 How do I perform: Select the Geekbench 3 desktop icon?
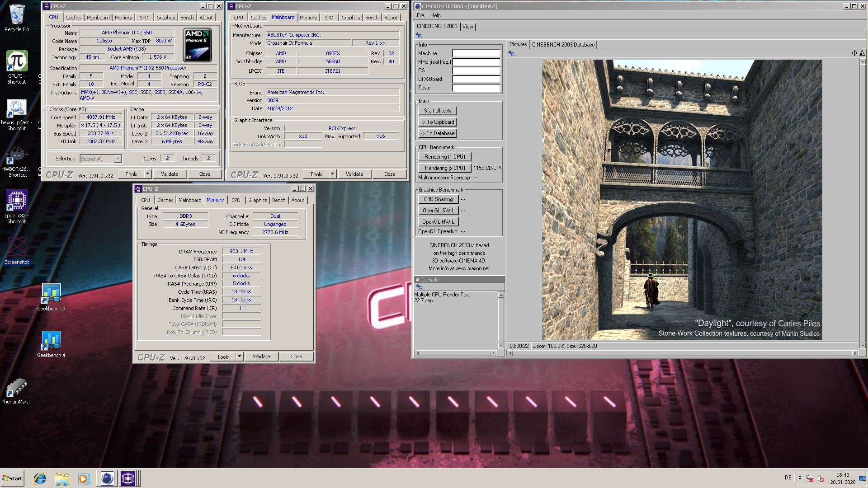tap(51, 297)
